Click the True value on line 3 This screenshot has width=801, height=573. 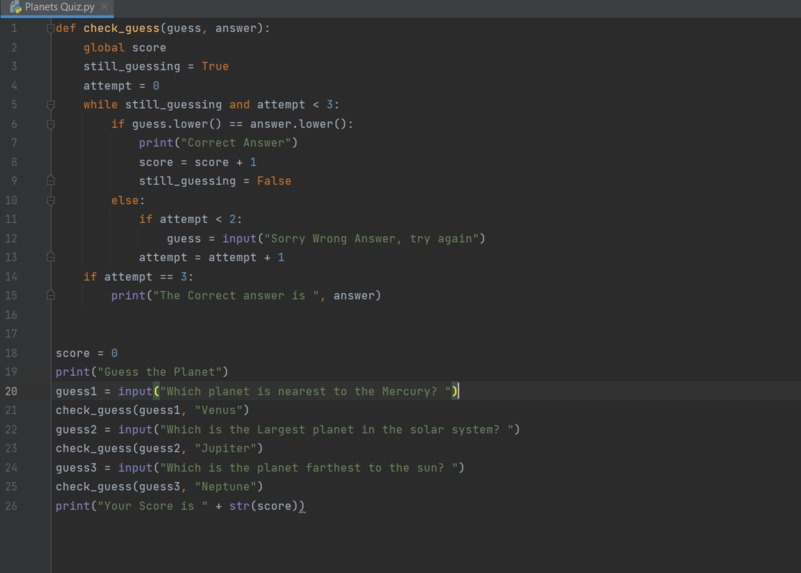pos(215,66)
